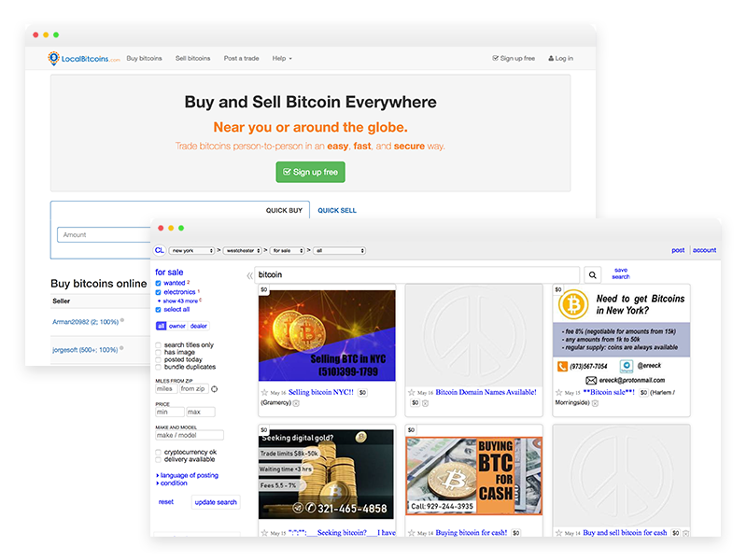Switch to the QUICK SELL tab
The image size is (747, 560).
337,210
